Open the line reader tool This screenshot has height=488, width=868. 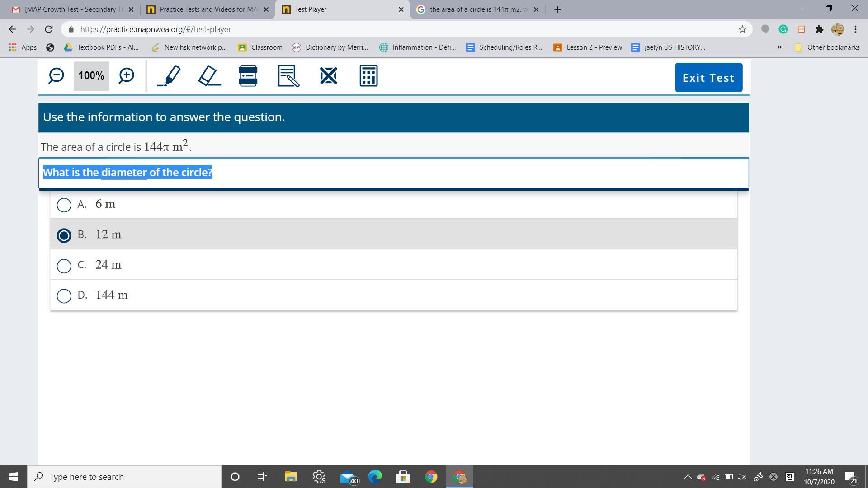coord(248,76)
